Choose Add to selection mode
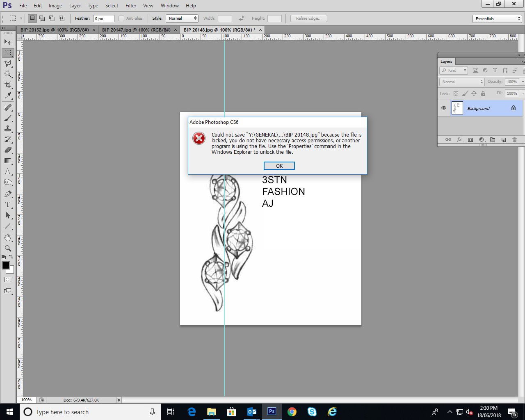This screenshot has width=525, height=420. point(42,18)
